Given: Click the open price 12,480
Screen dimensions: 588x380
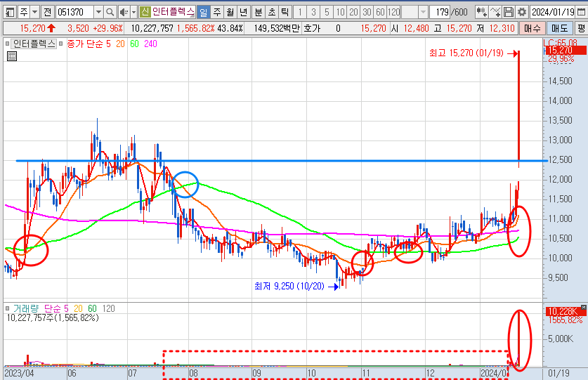Looking at the screenshot, I should click(x=416, y=28).
